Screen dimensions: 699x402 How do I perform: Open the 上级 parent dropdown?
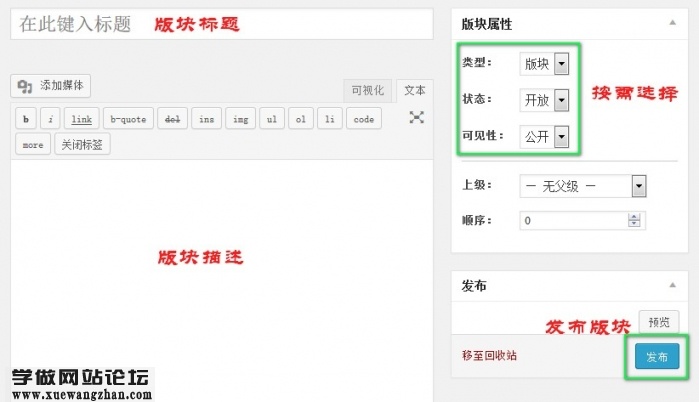tap(583, 186)
